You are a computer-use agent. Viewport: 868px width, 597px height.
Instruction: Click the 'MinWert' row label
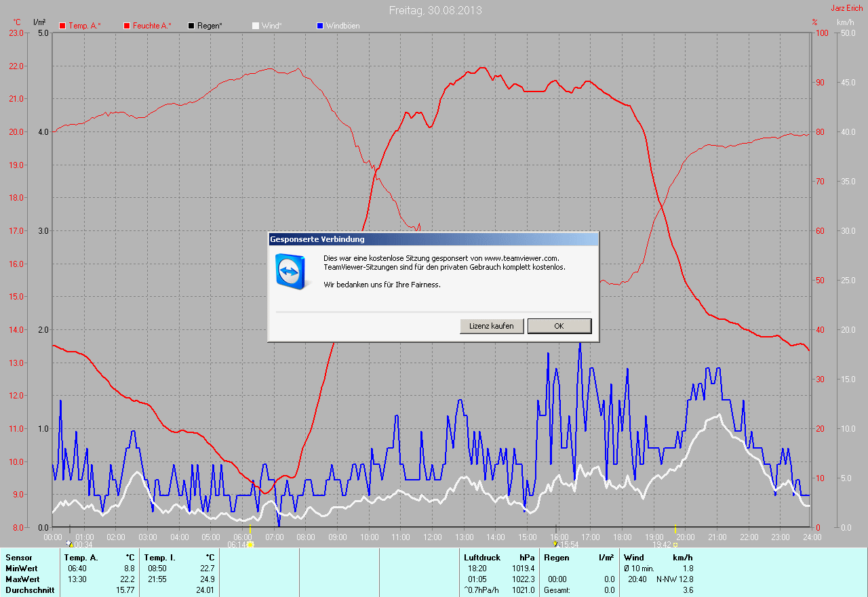point(21,569)
